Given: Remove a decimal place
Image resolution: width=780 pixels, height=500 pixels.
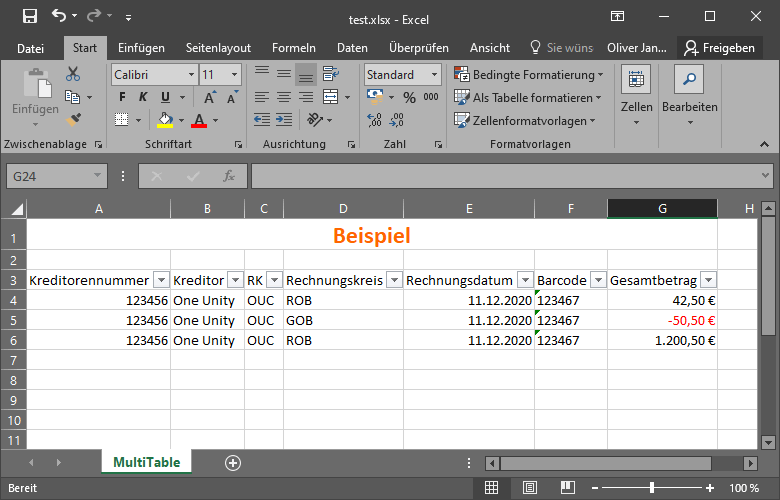Looking at the screenshot, I should (x=396, y=120).
